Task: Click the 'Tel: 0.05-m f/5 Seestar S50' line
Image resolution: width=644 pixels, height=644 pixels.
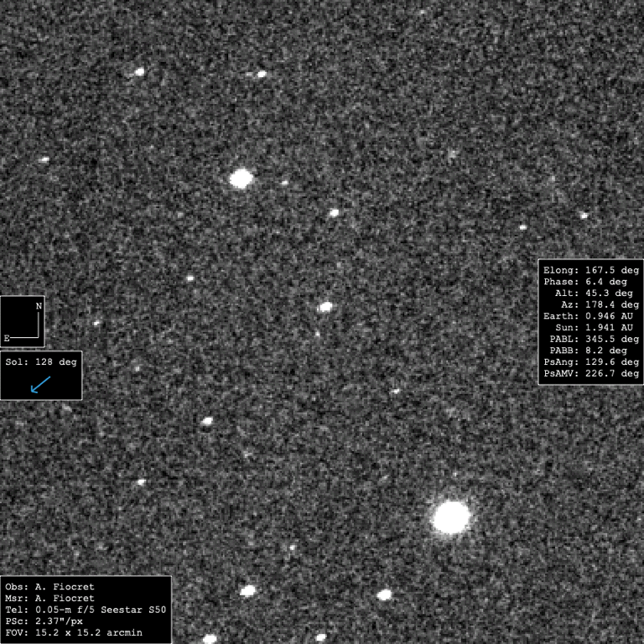Action: tap(86, 610)
